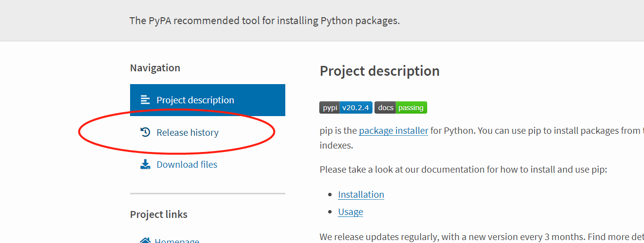Click the dark 'docs' badge label
Screen dimensions: 644x243
click(386, 108)
